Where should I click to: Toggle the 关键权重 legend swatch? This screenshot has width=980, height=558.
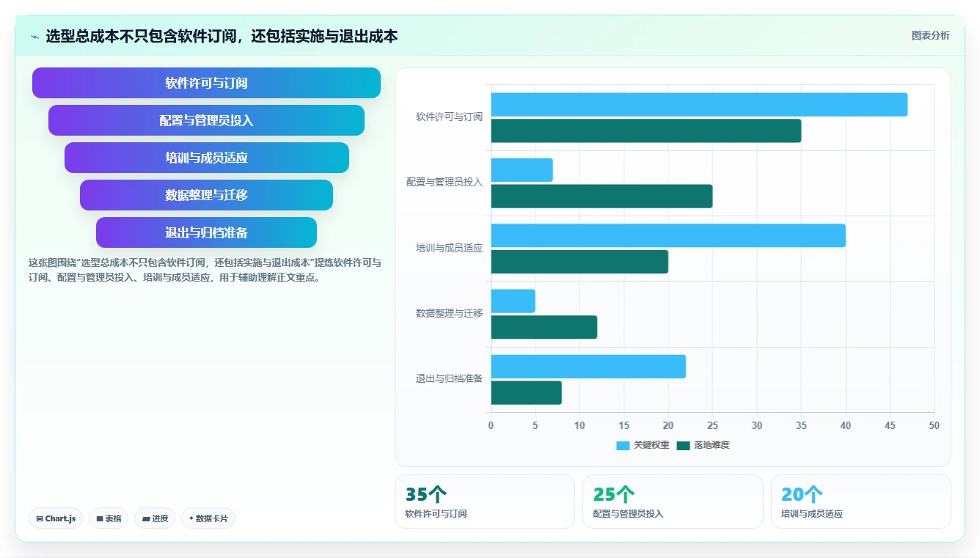tap(623, 445)
